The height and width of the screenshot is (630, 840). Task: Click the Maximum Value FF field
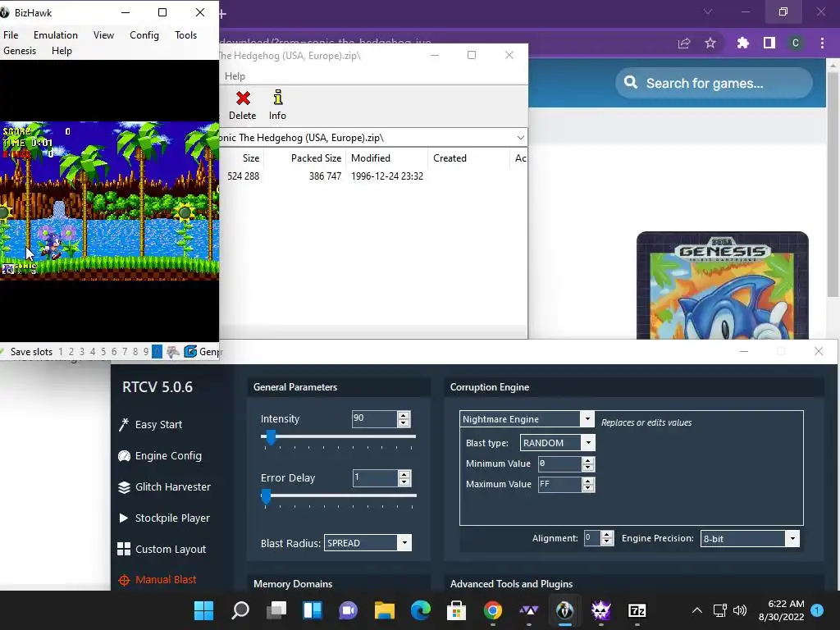point(559,484)
